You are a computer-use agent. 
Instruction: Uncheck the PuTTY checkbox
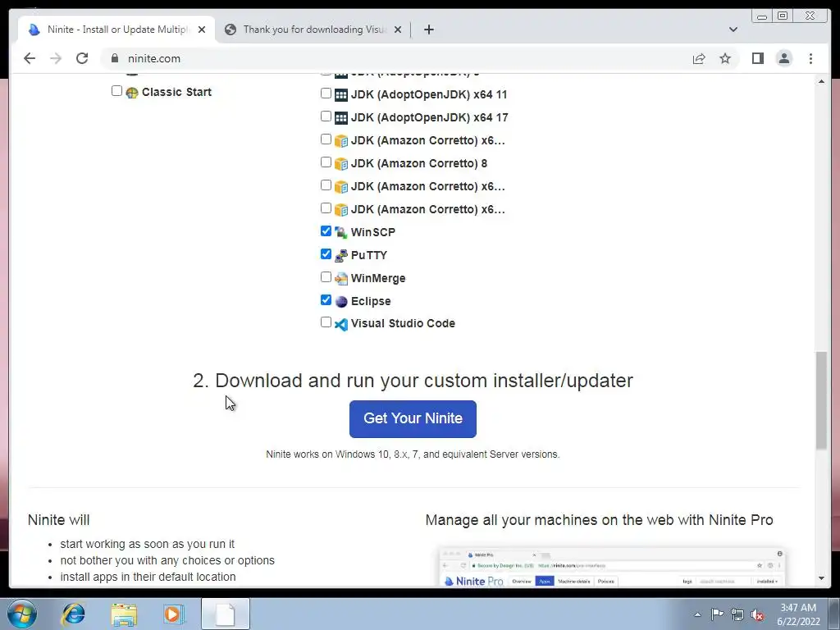click(x=326, y=254)
